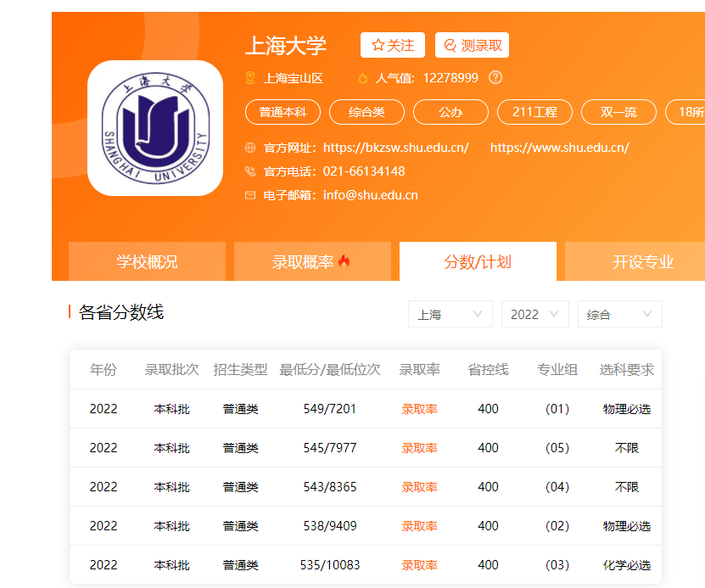Viewport: 705px width, 588px height.
Task: Click the location pin icon near 上海宝山区
Action: (250, 78)
